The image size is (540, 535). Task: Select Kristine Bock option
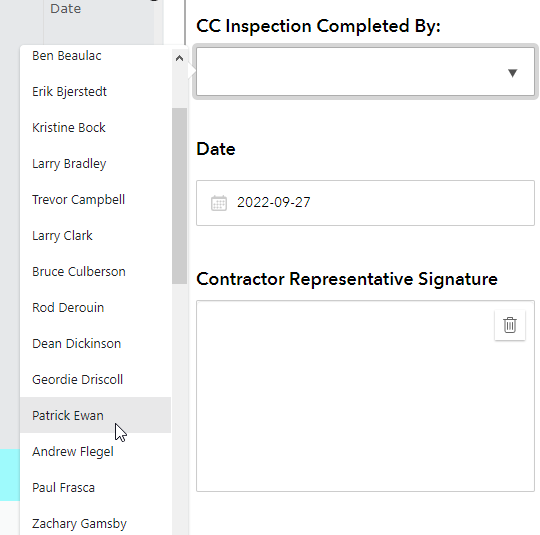click(95, 127)
